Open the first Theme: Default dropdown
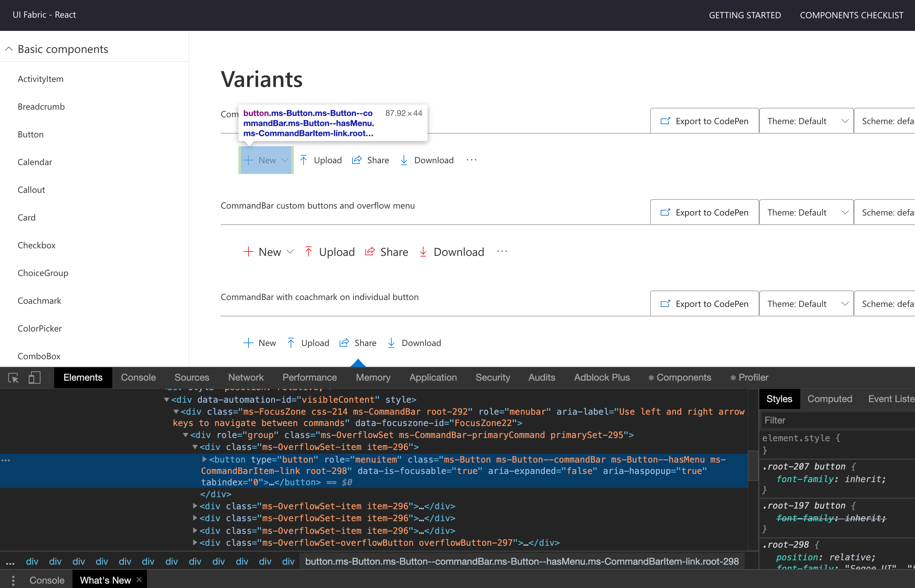Image resolution: width=915 pixels, height=588 pixels. coord(806,121)
